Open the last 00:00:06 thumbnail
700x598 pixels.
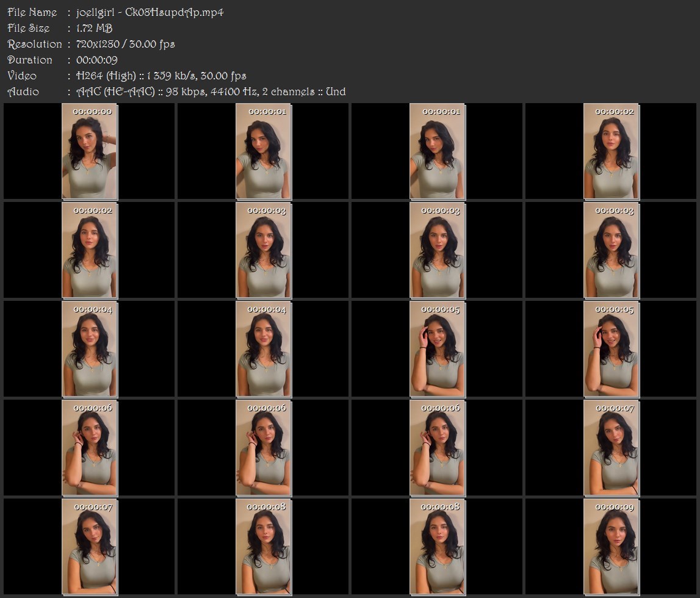(438, 448)
